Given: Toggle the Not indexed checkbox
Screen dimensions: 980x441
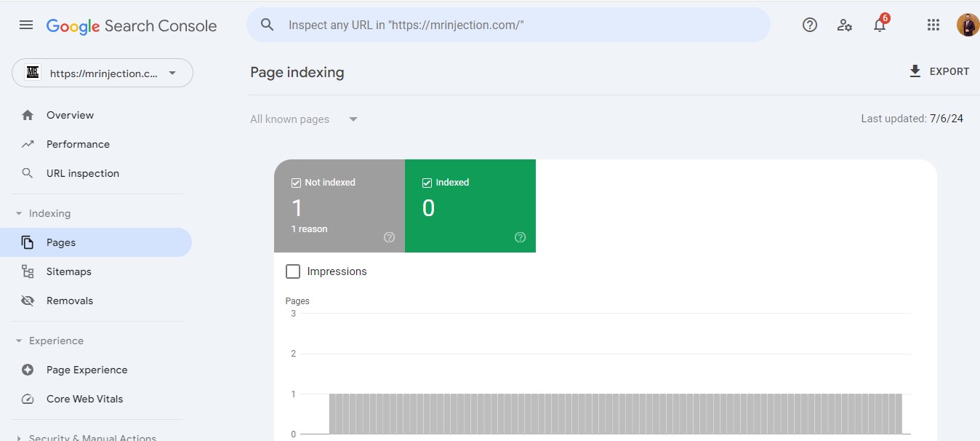Looking at the screenshot, I should coord(296,183).
